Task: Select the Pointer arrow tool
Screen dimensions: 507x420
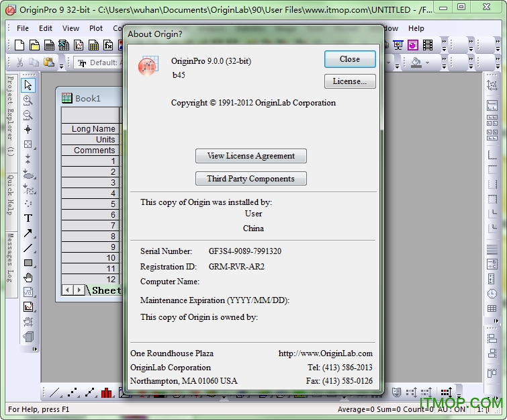Action: (x=28, y=85)
